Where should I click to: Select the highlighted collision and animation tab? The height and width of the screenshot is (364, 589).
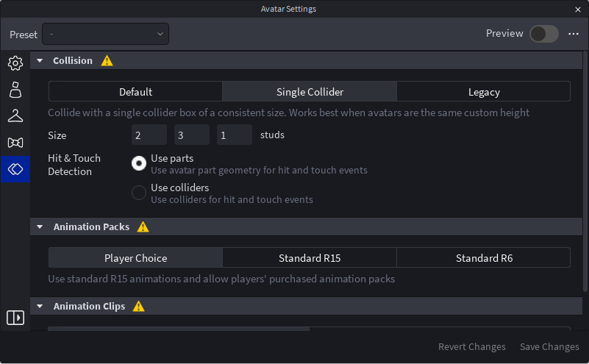click(15, 168)
